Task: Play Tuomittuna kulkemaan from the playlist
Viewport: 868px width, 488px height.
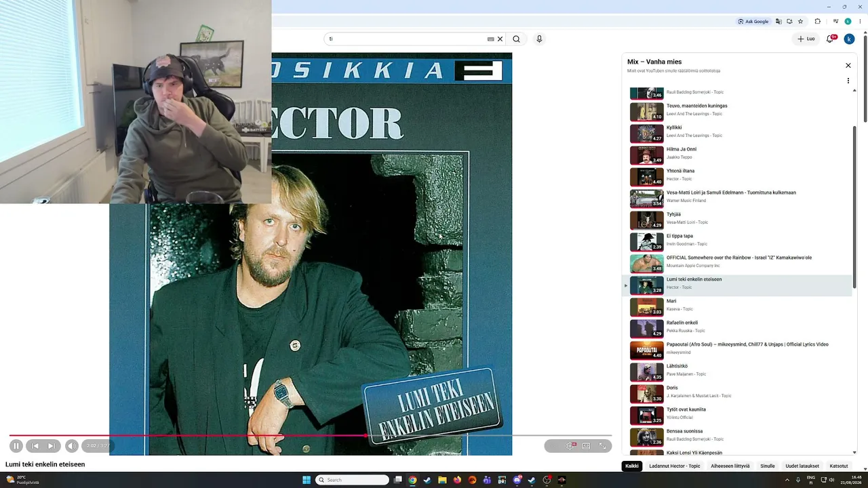Action: point(737,198)
